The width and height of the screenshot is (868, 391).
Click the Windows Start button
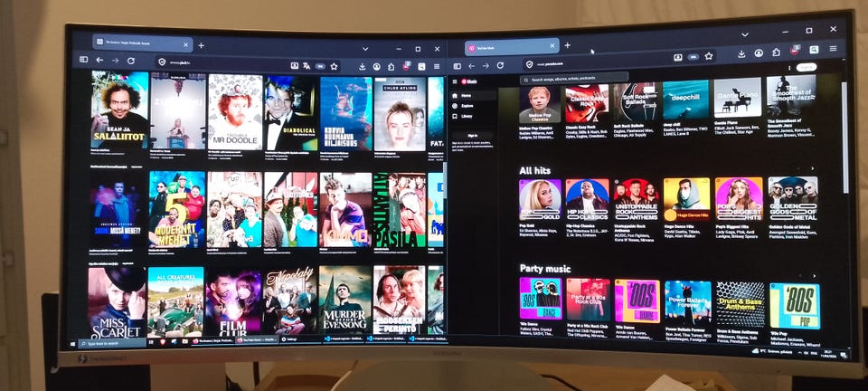pos(73,344)
